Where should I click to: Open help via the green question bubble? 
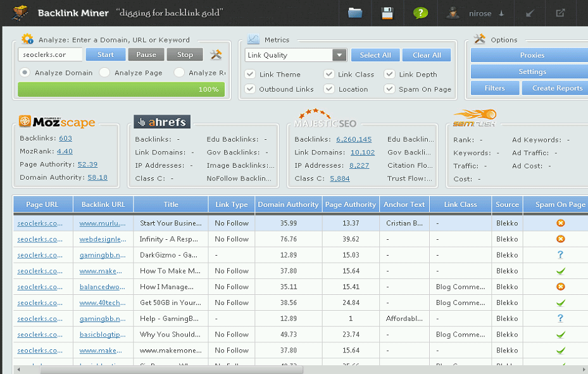point(420,12)
